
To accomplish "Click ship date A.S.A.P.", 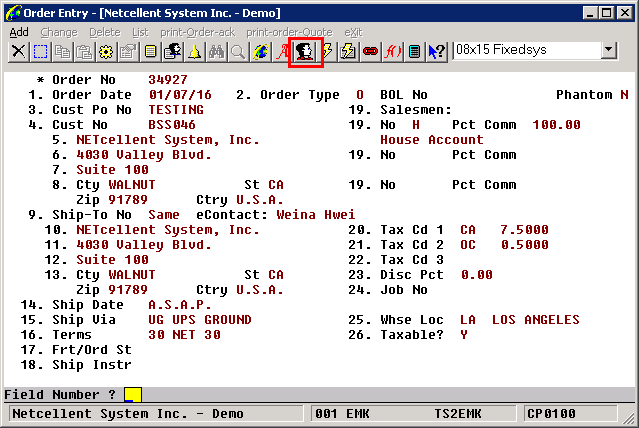I will coord(180,305).
